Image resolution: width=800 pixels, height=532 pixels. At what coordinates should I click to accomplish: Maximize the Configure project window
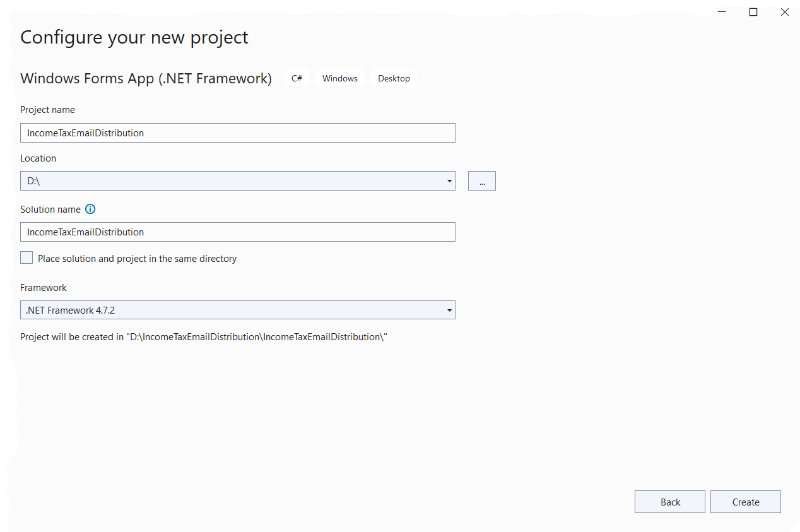click(x=753, y=12)
